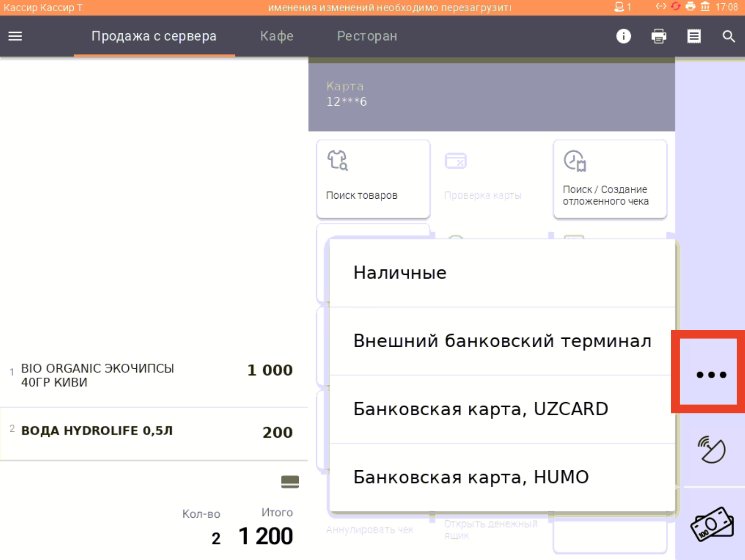Click Аннулировать чек button

click(370, 530)
